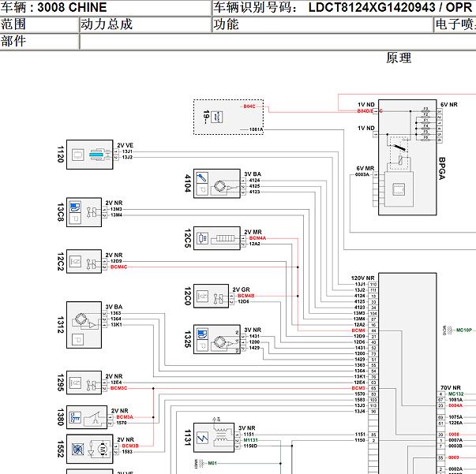Click the resistor icon in component 12C5
This screenshot has width=476, height=474.
[202, 239]
